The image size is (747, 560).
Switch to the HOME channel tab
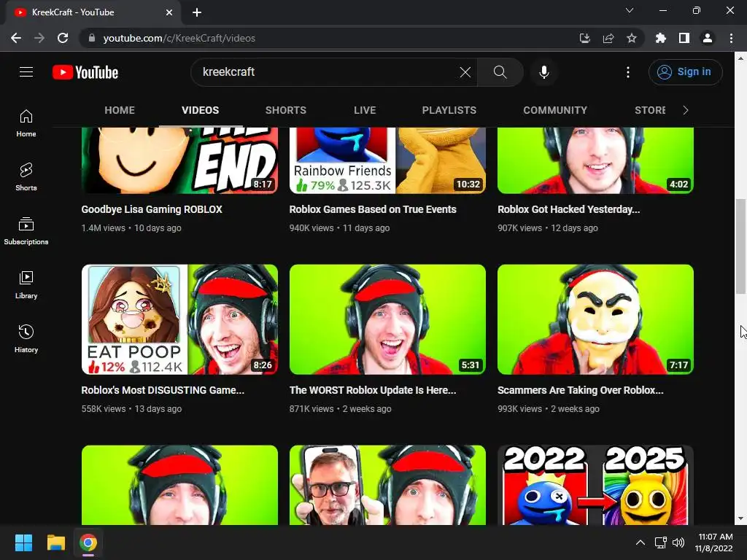[x=120, y=111]
